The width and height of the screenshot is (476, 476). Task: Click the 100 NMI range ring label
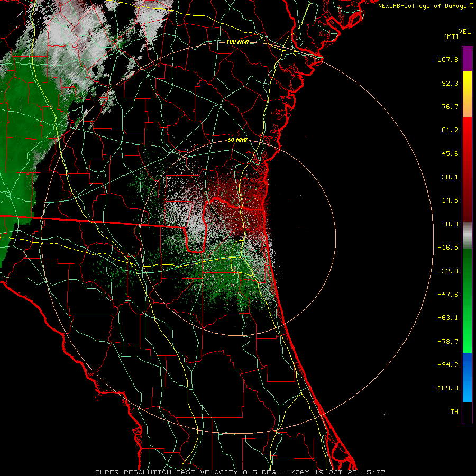(x=237, y=42)
